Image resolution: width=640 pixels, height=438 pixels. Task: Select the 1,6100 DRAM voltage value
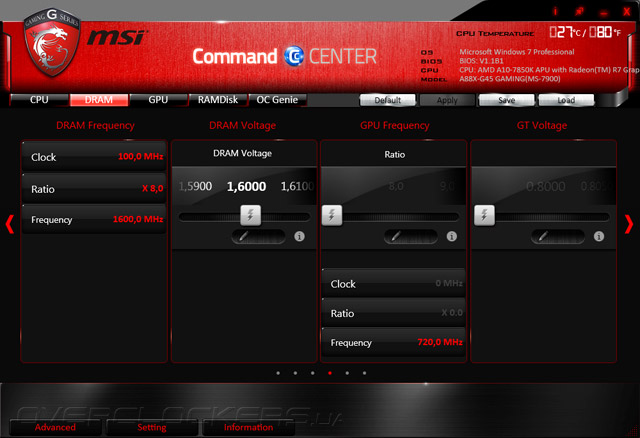297,186
